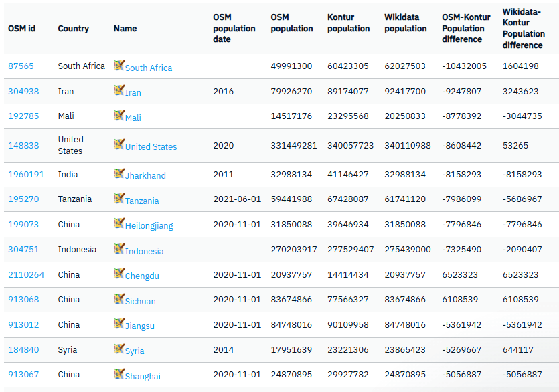Click the Kontur population column header

348,23
